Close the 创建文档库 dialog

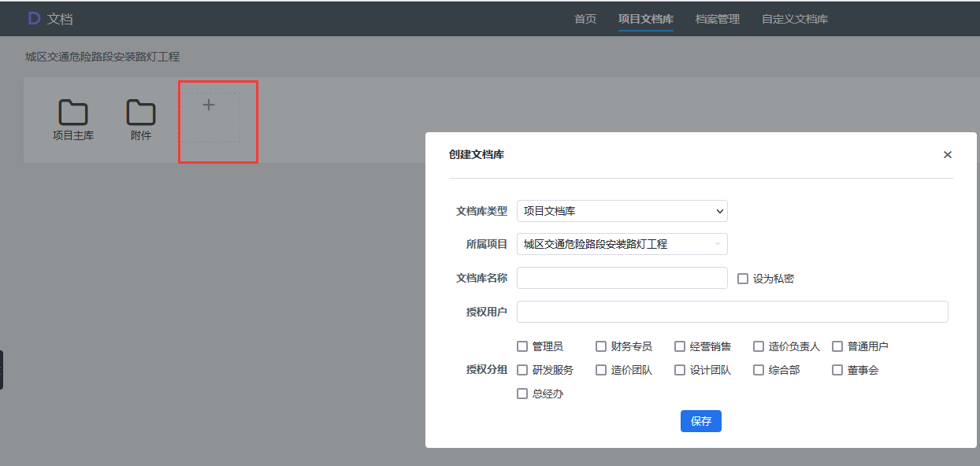pos(948,155)
